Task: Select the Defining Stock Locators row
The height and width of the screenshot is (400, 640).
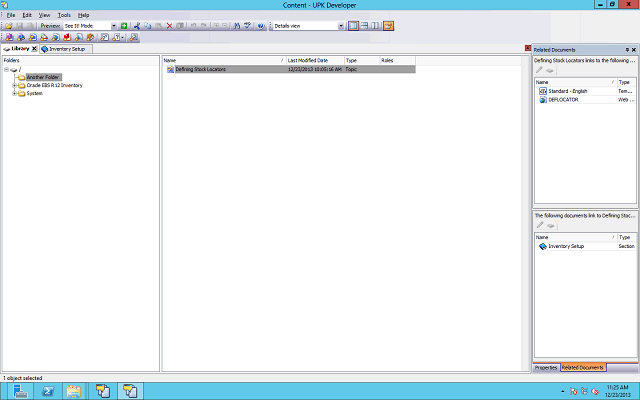Action: [289, 69]
